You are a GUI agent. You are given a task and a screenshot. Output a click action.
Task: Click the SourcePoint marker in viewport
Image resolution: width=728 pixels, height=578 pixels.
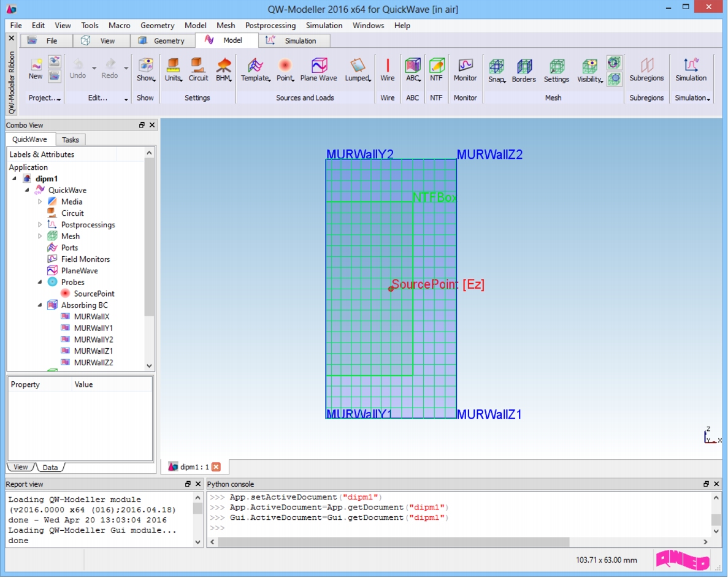coord(391,289)
